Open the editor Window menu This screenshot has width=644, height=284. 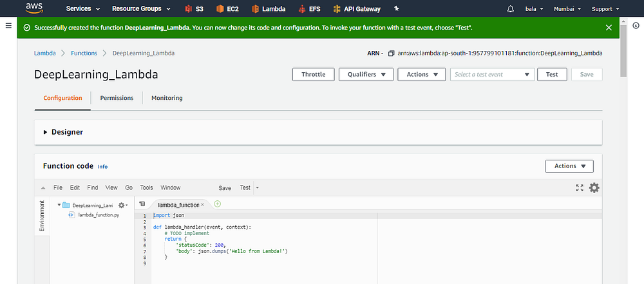pyautogui.click(x=171, y=187)
